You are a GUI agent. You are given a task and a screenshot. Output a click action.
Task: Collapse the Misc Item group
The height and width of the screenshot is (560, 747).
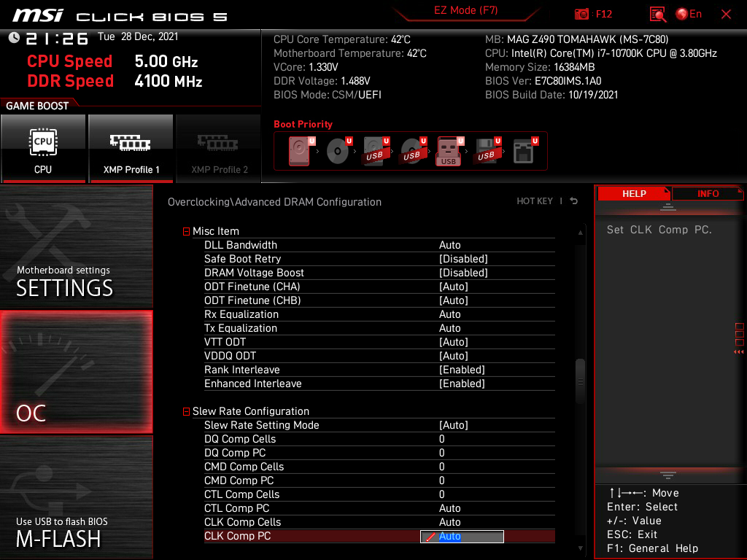186,231
